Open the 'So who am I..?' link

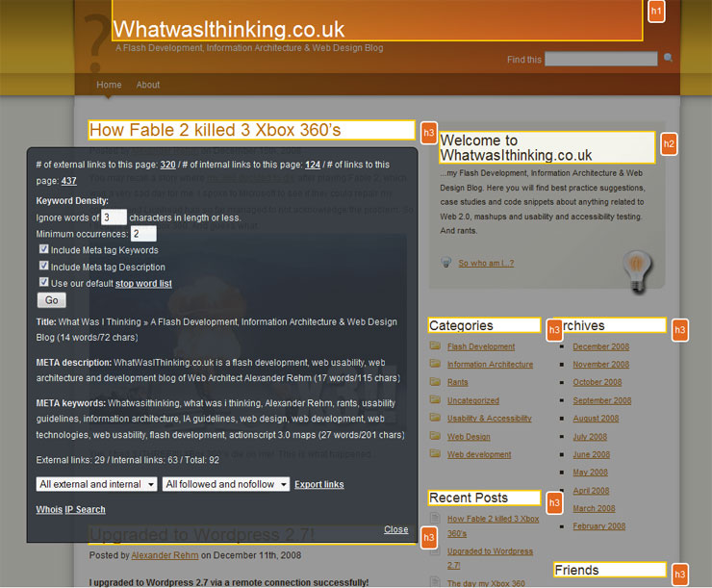[x=486, y=263]
